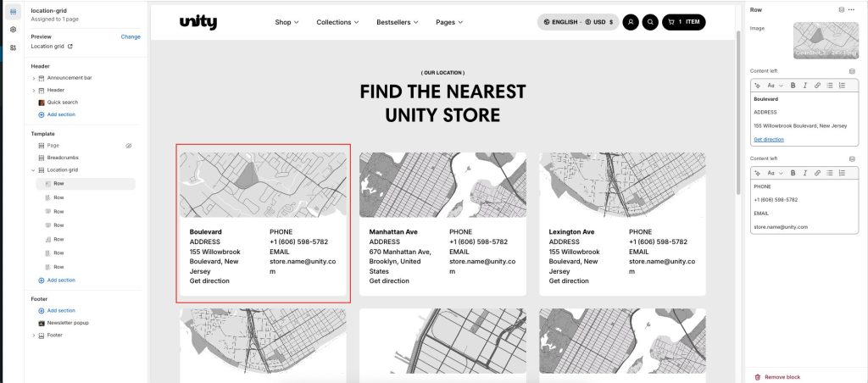This screenshot has width=868, height=383.
Task: Open English USD language currency selector
Action: coord(578,22)
